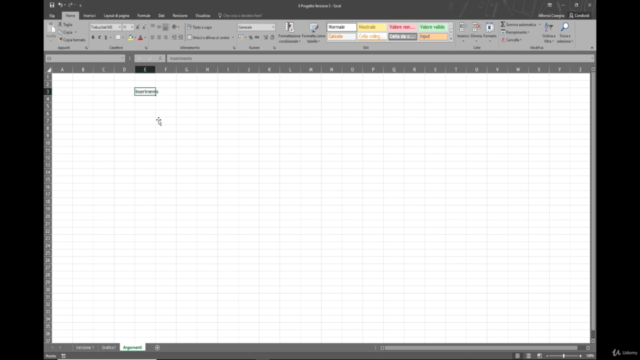Viewport: 640px width, 360px height.
Task: Open the Generale number format dropdown
Action: pos(273,27)
